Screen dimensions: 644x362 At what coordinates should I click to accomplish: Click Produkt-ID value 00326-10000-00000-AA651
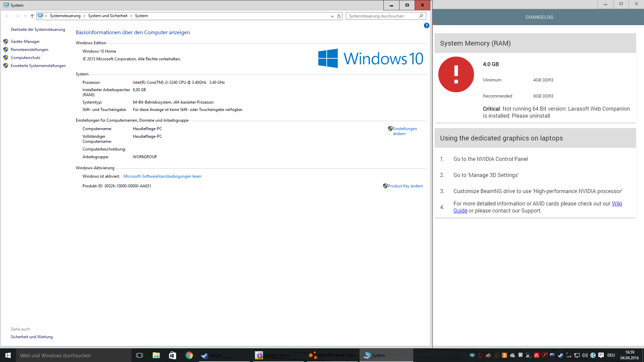coord(128,186)
